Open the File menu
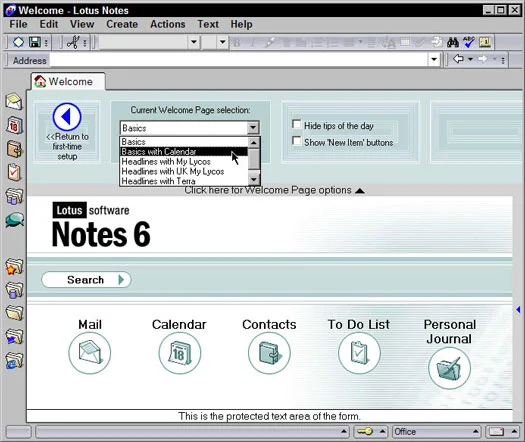 point(18,24)
